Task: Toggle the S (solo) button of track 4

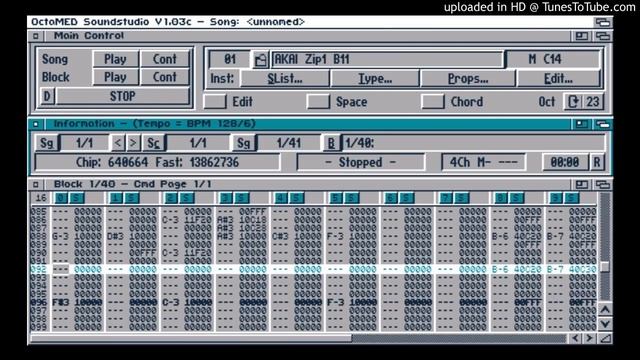Action: click(x=296, y=198)
